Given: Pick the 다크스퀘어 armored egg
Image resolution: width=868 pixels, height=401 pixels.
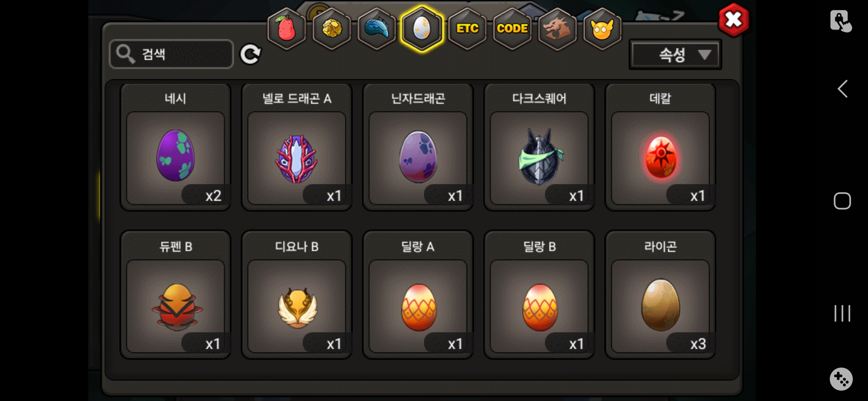Looking at the screenshot, I should [539, 147].
